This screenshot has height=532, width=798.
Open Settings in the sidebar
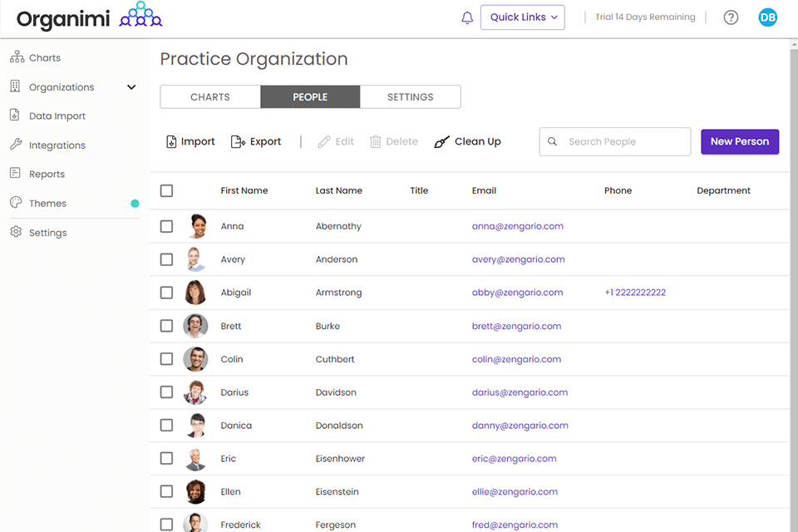39,233
